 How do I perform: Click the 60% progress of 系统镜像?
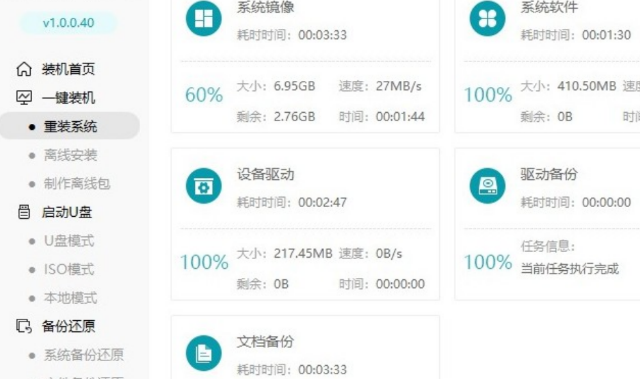point(204,95)
